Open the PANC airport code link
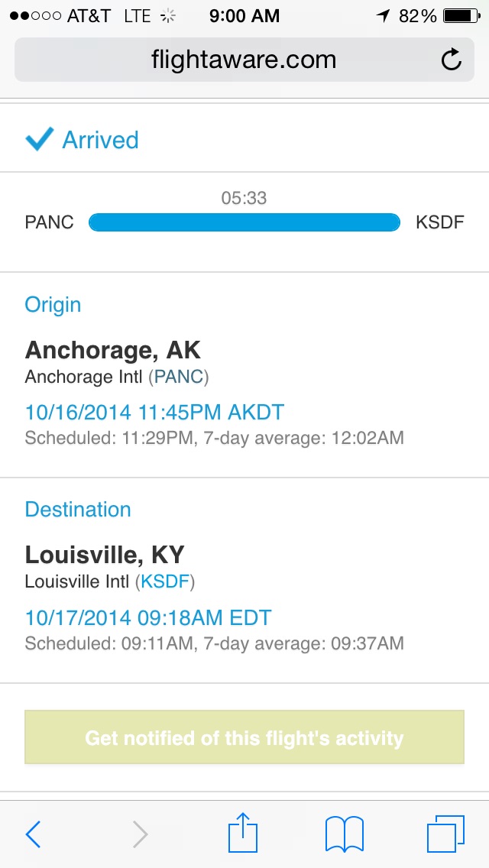The height and width of the screenshot is (868, 489). [178, 377]
